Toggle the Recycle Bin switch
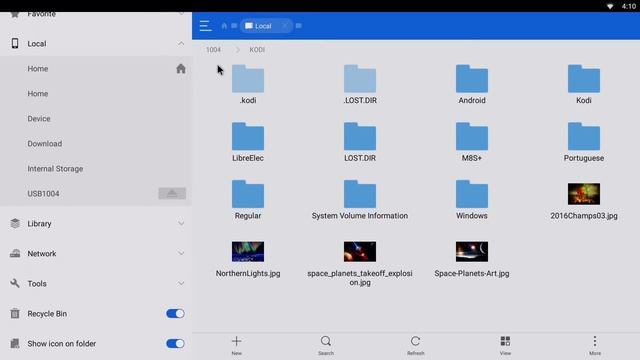640x360 pixels. click(175, 313)
